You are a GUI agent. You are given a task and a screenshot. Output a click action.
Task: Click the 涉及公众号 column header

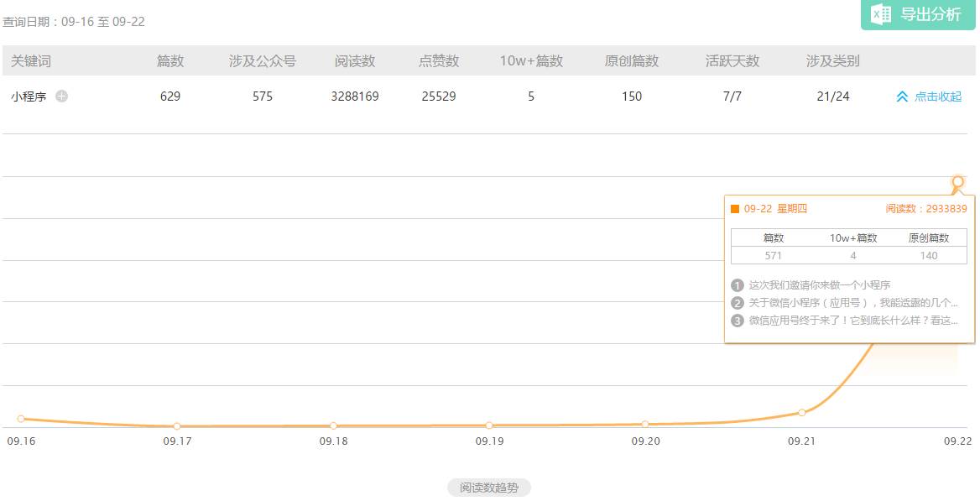coord(263,61)
